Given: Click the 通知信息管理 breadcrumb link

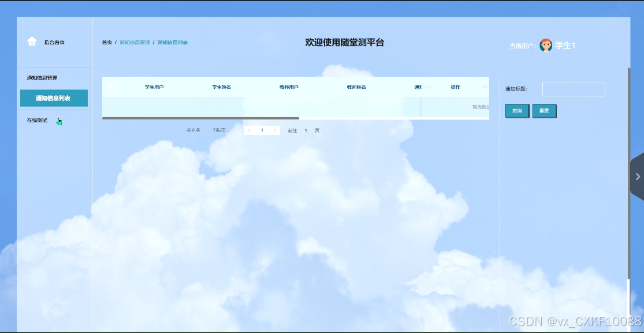Looking at the screenshot, I should 135,42.
